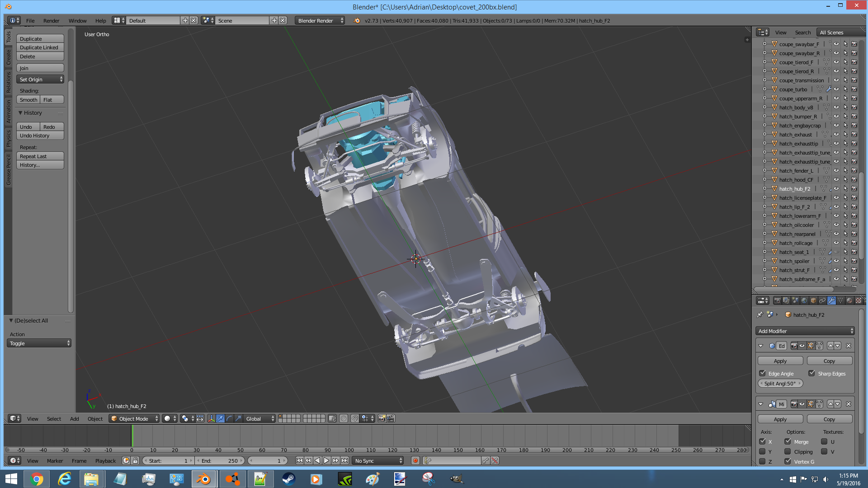Open the 3D view Object menu
The height and width of the screenshot is (488, 868).
tap(95, 419)
